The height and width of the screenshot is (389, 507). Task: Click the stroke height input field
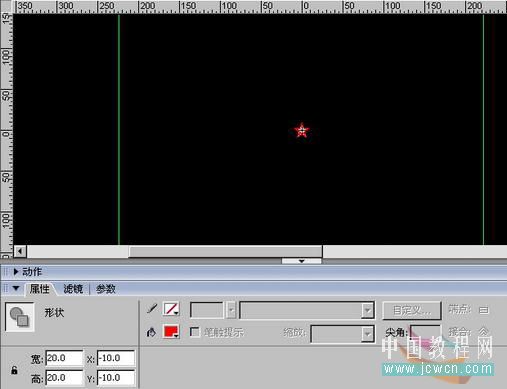click(x=207, y=310)
